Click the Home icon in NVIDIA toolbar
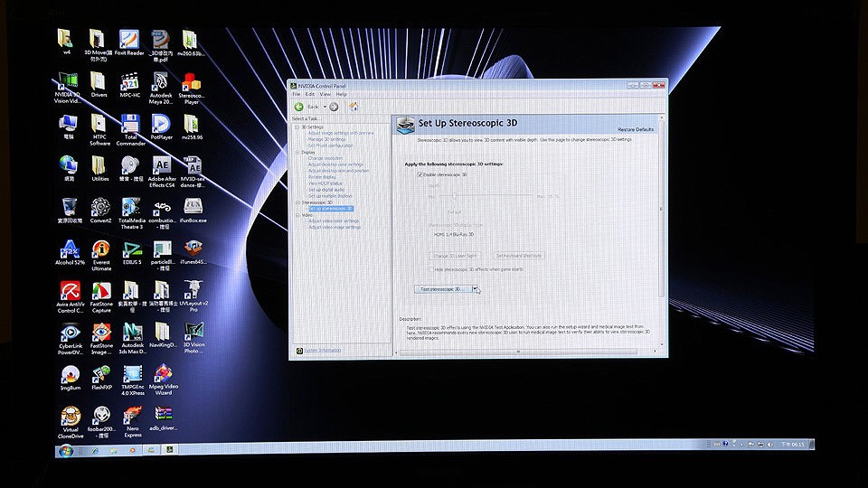This screenshot has width=868, height=488. pos(354,107)
